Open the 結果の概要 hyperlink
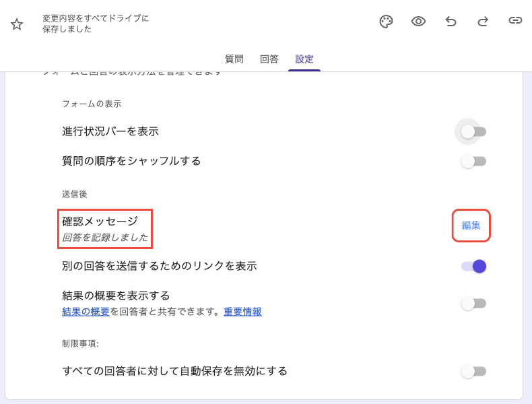 coord(86,311)
